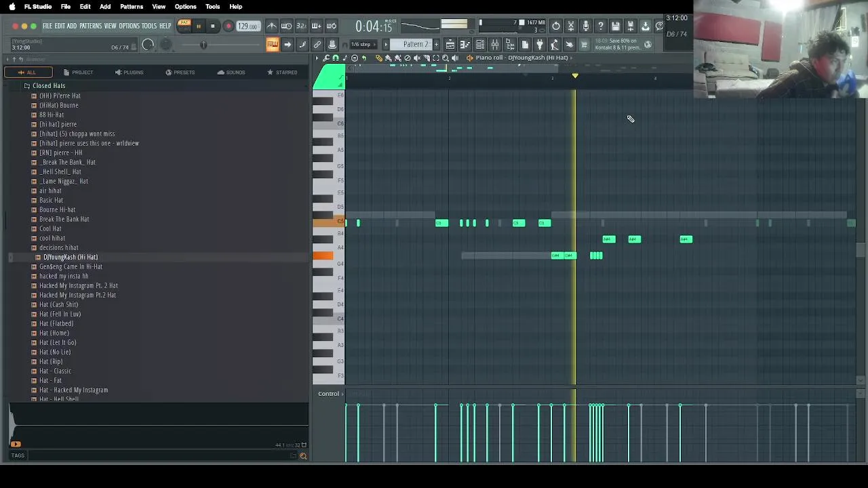Screen dimensions: 868x488
Task: Select the 'Hat (Cash Shit)' sample
Action: point(58,304)
